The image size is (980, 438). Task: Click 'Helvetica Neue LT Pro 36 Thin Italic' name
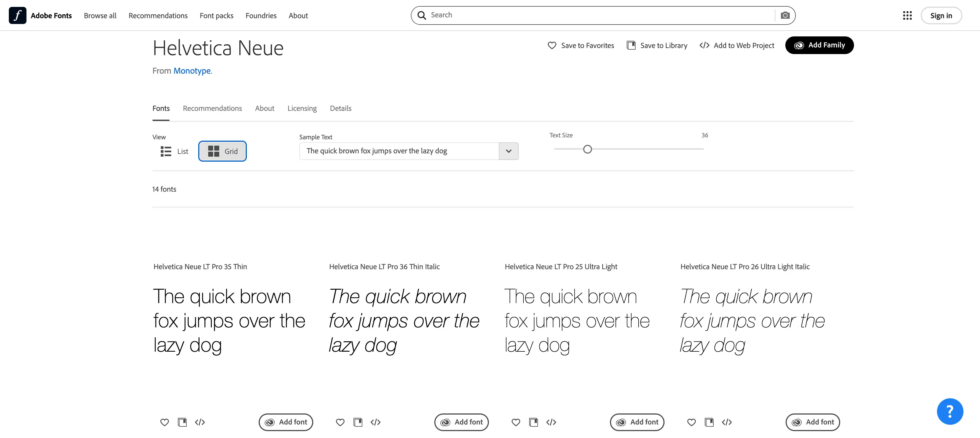coord(384,266)
